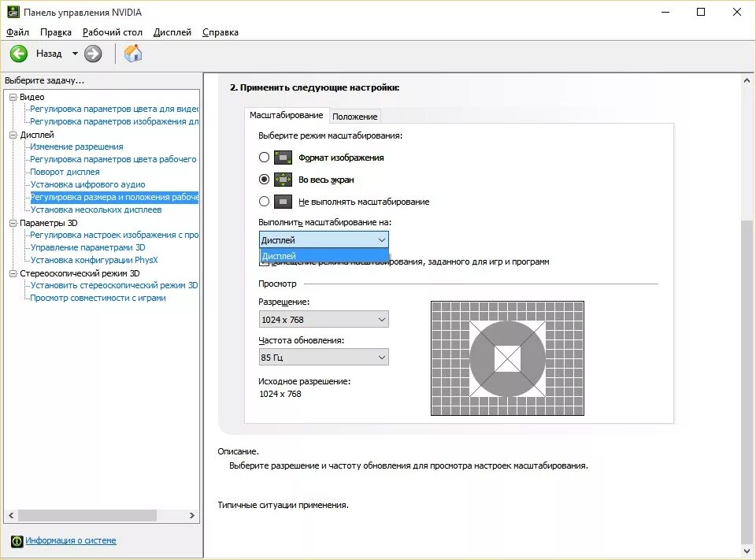Screen dimensions: 756x560
Task: Open Просмотр совместимости с играми task
Action: click(98, 298)
